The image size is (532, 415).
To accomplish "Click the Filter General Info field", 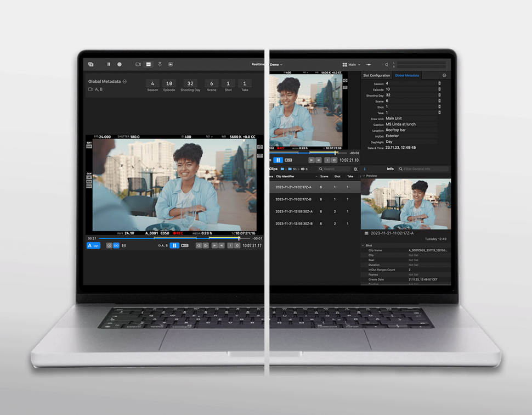I will (x=425, y=169).
